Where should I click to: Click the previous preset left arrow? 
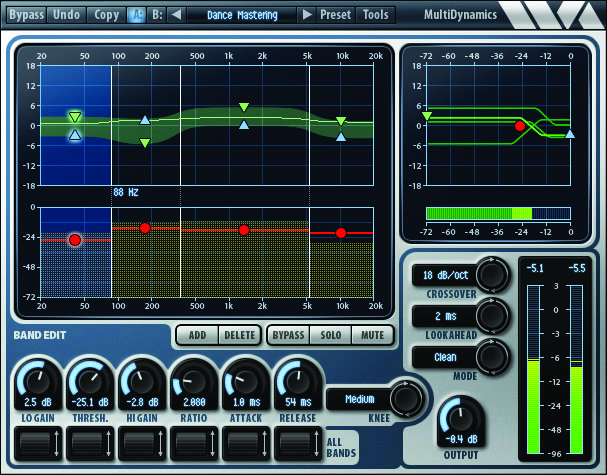pyautogui.click(x=177, y=15)
